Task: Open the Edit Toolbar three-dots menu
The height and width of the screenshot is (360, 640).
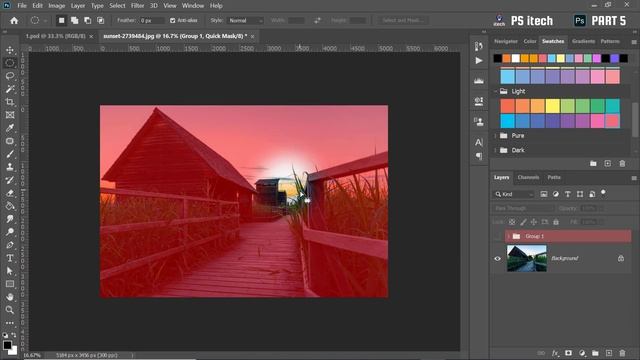Action: click(10, 323)
